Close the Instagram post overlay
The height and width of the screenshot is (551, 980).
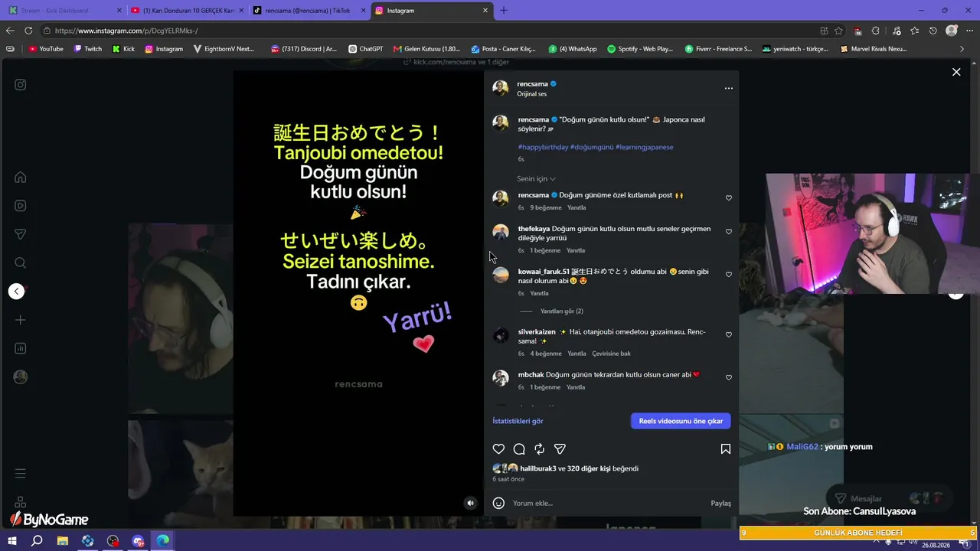[x=956, y=72]
